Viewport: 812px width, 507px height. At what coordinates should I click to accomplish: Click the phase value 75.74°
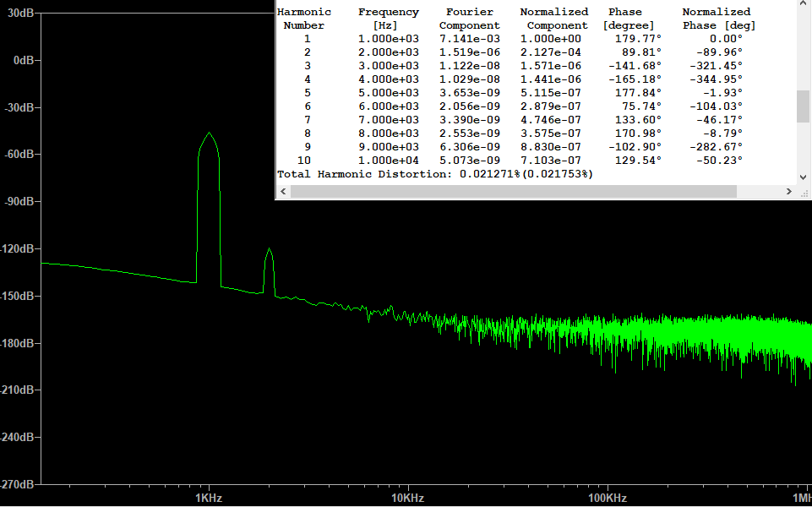[x=641, y=106]
